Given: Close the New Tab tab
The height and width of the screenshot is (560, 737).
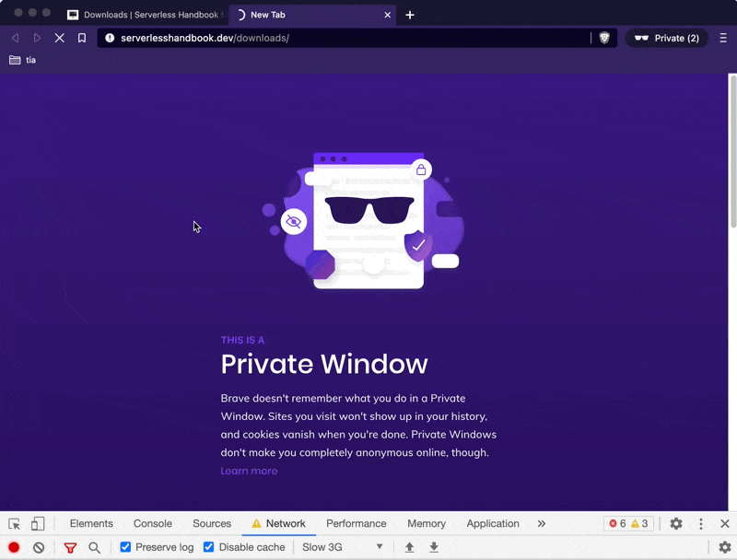Looking at the screenshot, I should tap(387, 15).
